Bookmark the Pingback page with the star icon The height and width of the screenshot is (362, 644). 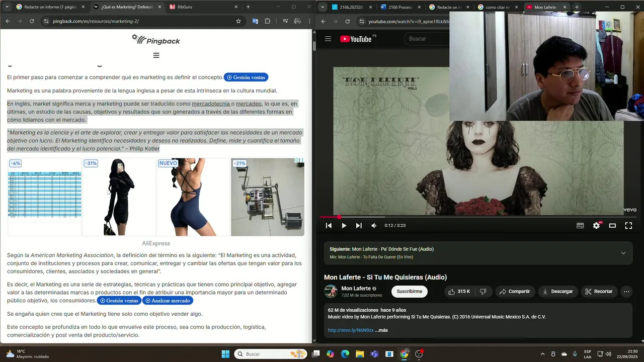[238, 21]
